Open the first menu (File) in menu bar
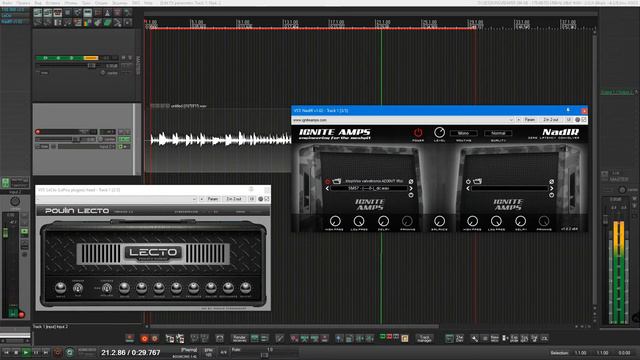 click(7, 2)
